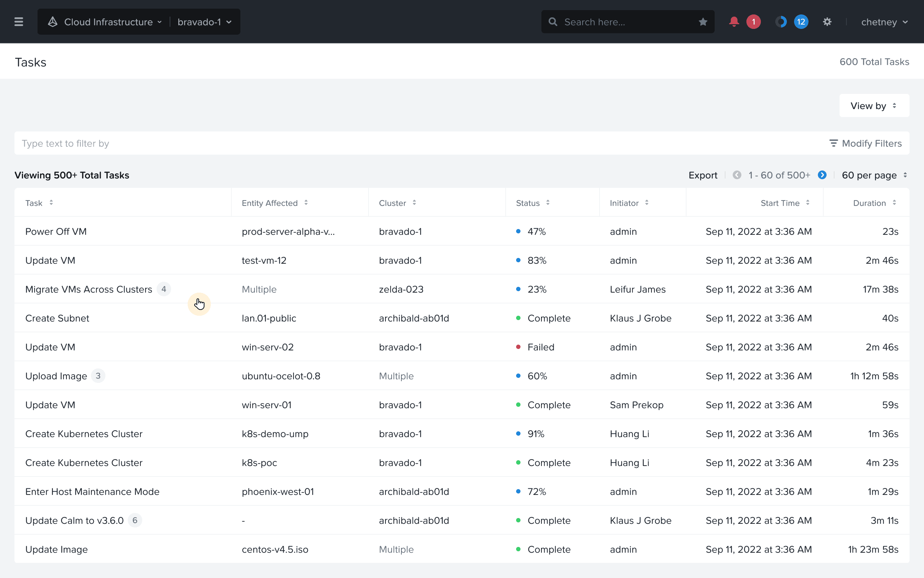The width and height of the screenshot is (924, 578).
Task: Click the star favorites icon in search
Action: pos(703,22)
